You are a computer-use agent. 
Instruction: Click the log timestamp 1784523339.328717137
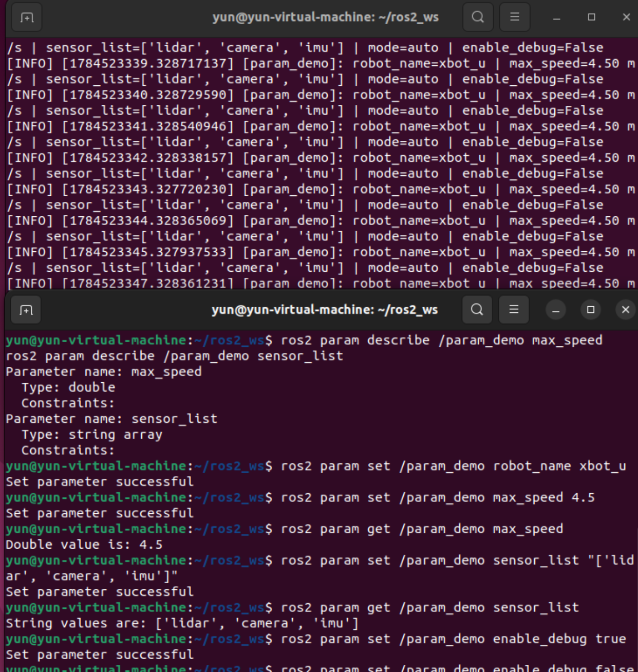point(148,64)
